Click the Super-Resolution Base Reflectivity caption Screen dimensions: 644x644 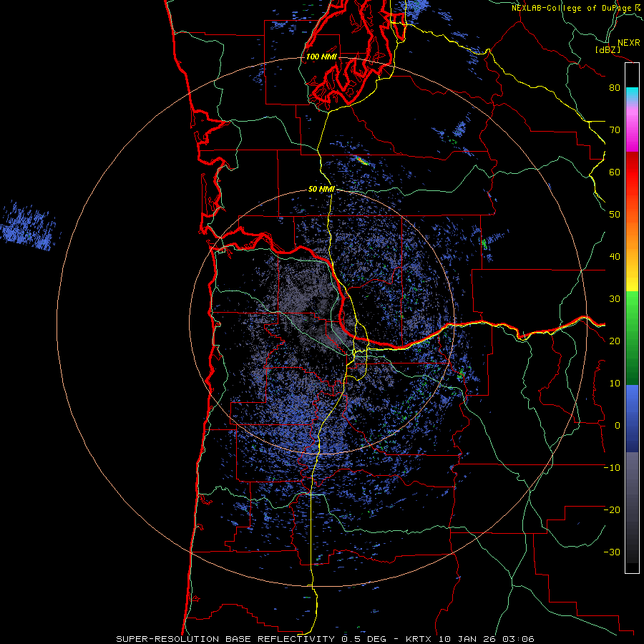pos(325,639)
